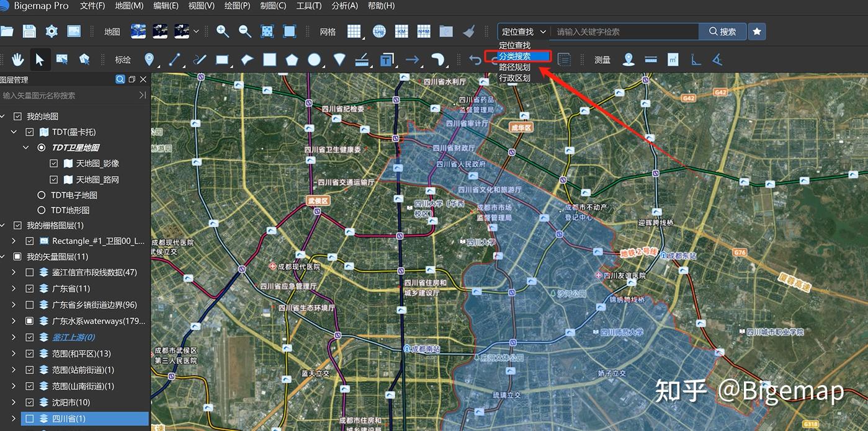Click the image export icon
Image resolution: width=868 pixels, height=431 pixels.
pyautogui.click(x=74, y=31)
